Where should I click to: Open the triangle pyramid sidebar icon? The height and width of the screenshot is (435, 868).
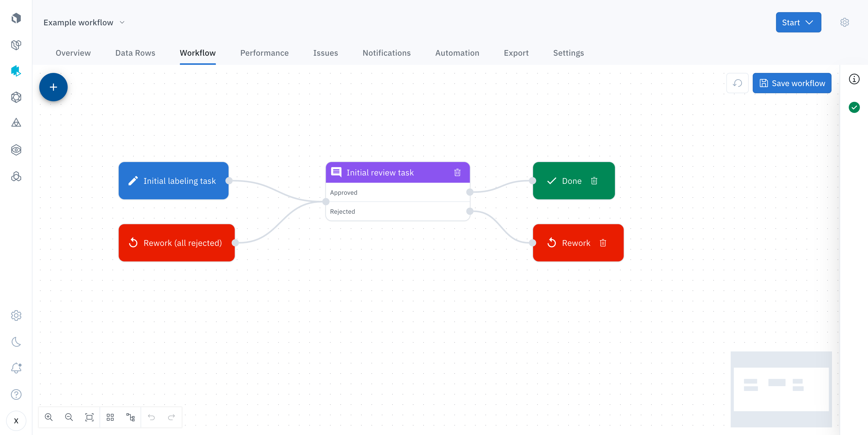click(x=16, y=123)
